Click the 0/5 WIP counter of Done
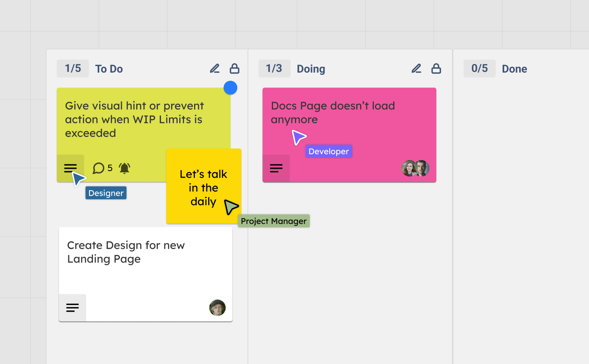 pyautogui.click(x=480, y=69)
